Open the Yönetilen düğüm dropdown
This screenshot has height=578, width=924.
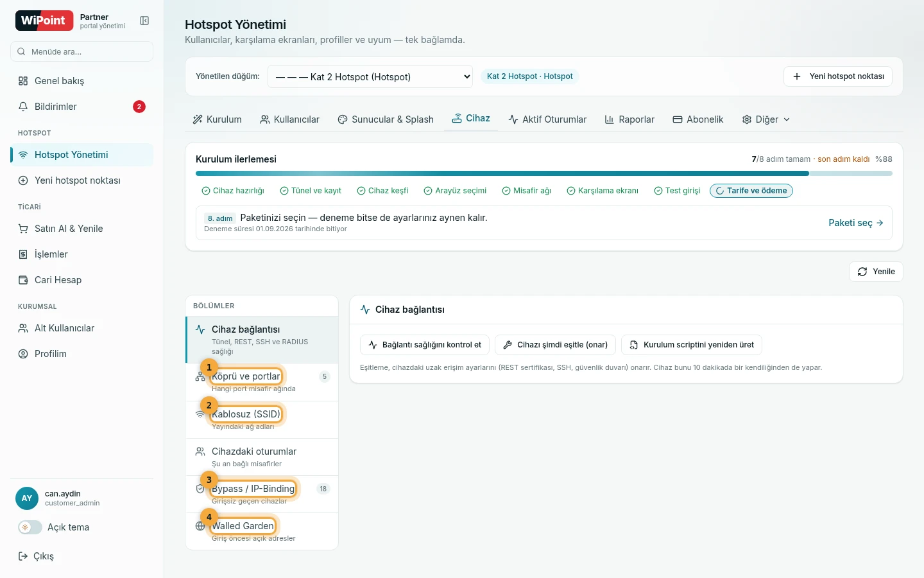tap(370, 76)
